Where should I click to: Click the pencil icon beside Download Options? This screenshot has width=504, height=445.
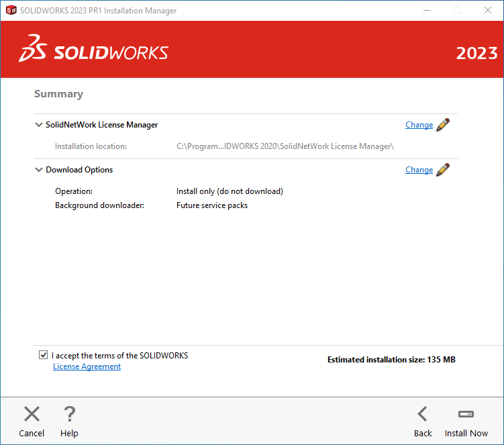coord(443,170)
